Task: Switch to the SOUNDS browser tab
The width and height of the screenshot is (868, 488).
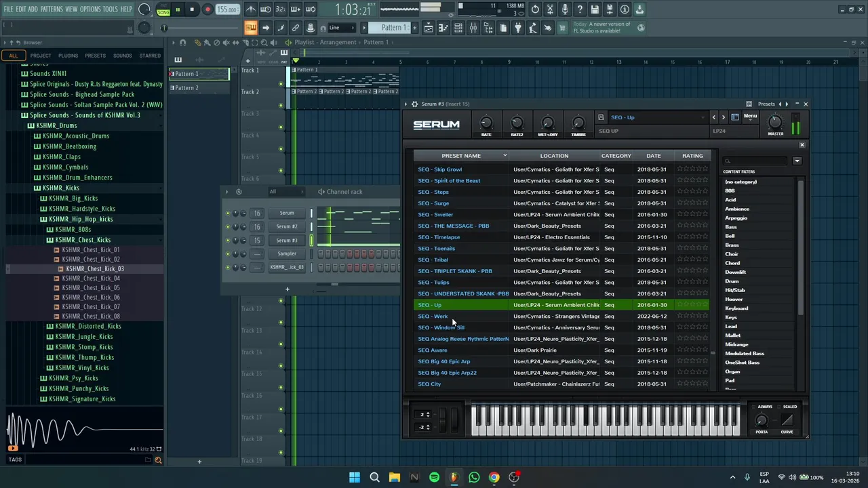Action: tap(123, 56)
